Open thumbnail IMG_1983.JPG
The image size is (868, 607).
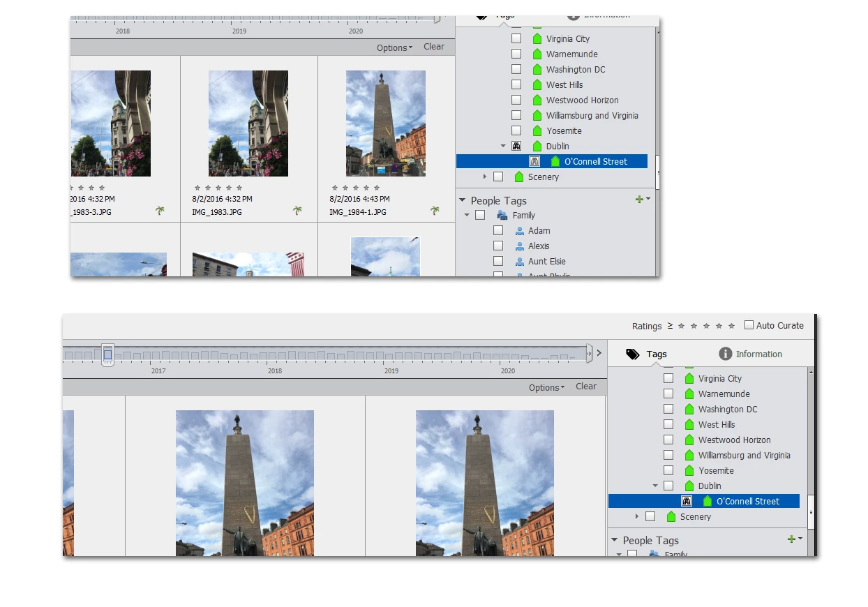point(248,123)
